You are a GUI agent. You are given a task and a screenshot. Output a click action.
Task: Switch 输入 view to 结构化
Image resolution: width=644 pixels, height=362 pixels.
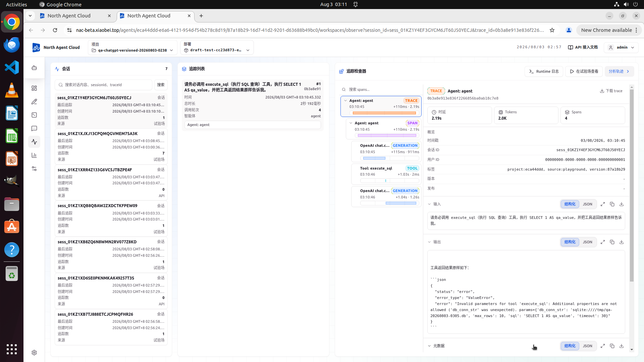coord(570,204)
